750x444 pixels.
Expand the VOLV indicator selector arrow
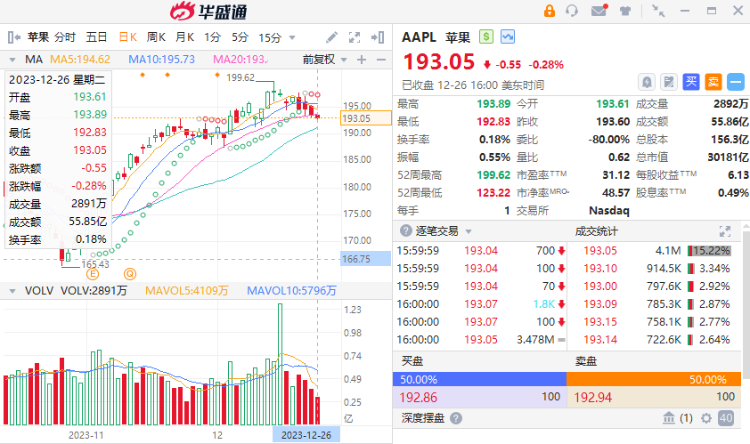(12, 291)
